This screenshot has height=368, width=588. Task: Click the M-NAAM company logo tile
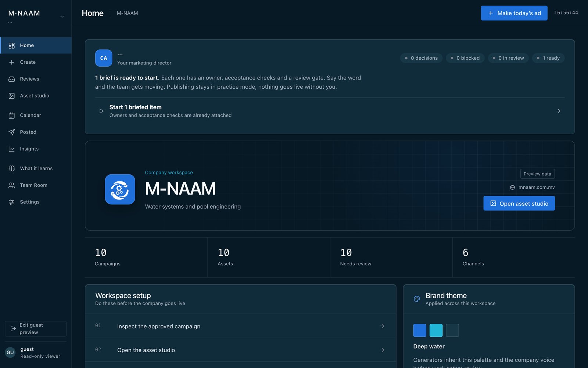click(120, 189)
